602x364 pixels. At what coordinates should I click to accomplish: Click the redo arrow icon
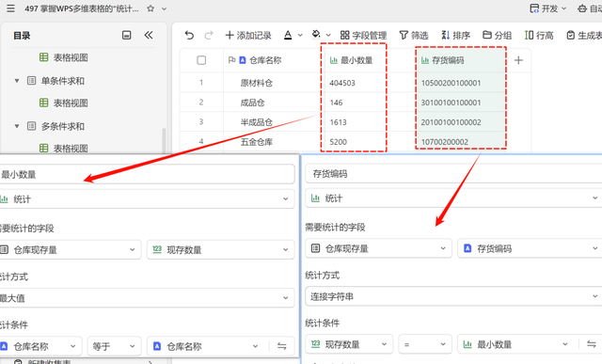(x=209, y=36)
